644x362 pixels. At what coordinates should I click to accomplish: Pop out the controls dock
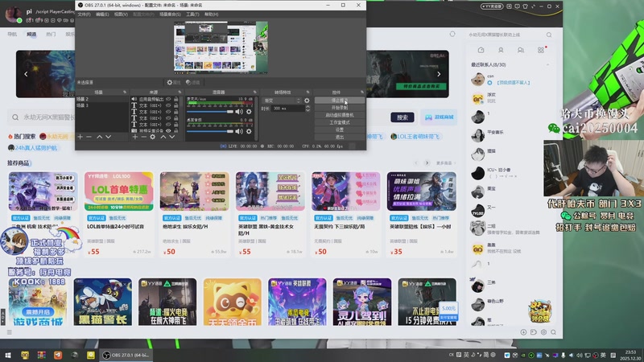(x=361, y=92)
